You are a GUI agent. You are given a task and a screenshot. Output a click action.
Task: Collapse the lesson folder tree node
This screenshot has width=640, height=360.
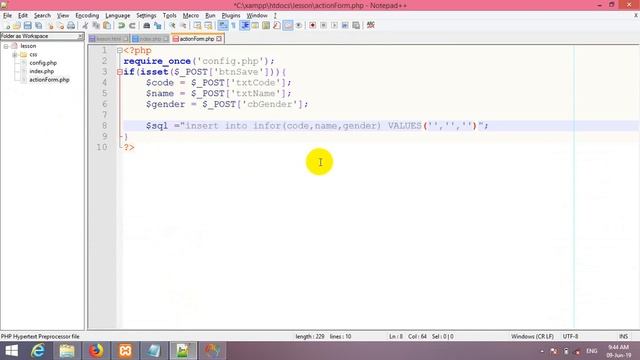point(6,46)
